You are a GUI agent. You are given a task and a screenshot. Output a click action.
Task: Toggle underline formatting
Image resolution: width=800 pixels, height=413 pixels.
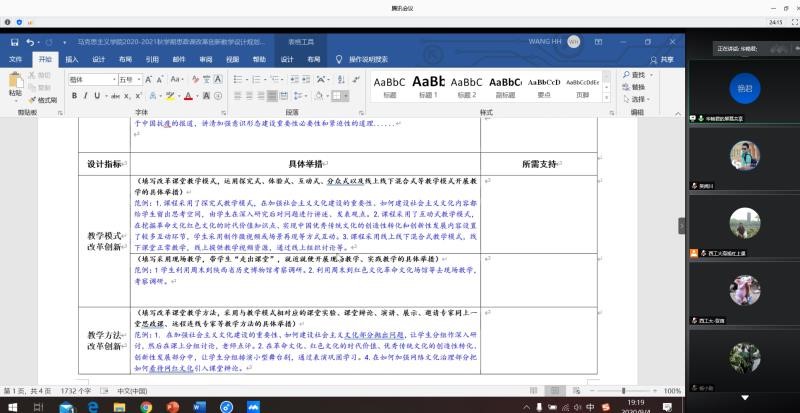[x=98, y=96]
